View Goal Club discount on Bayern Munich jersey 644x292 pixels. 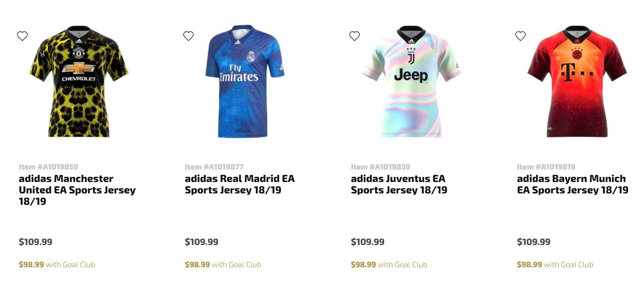tap(555, 265)
